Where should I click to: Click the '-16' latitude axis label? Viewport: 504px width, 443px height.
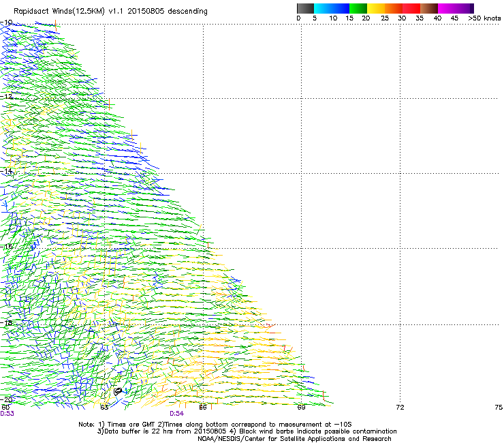coord(6,247)
